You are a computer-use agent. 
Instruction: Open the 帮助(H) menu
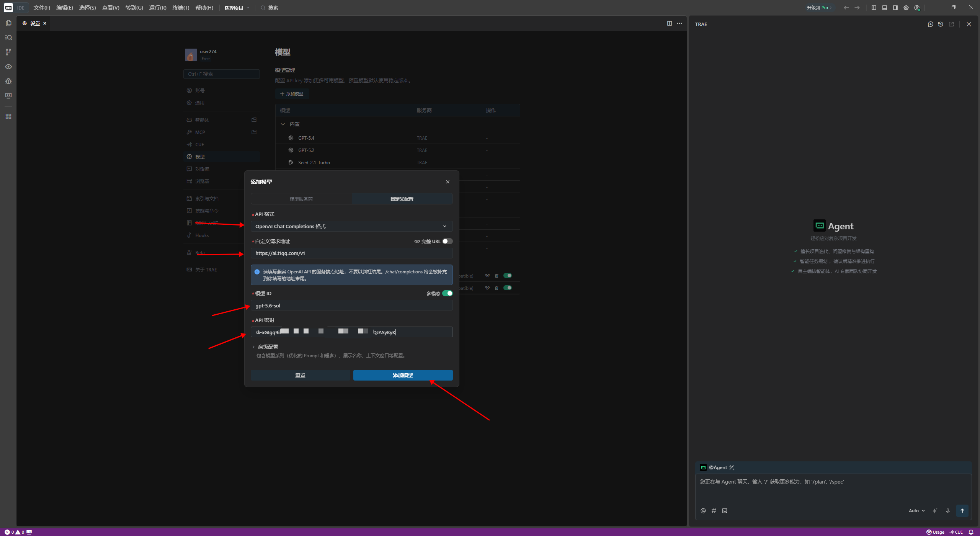pyautogui.click(x=204, y=8)
